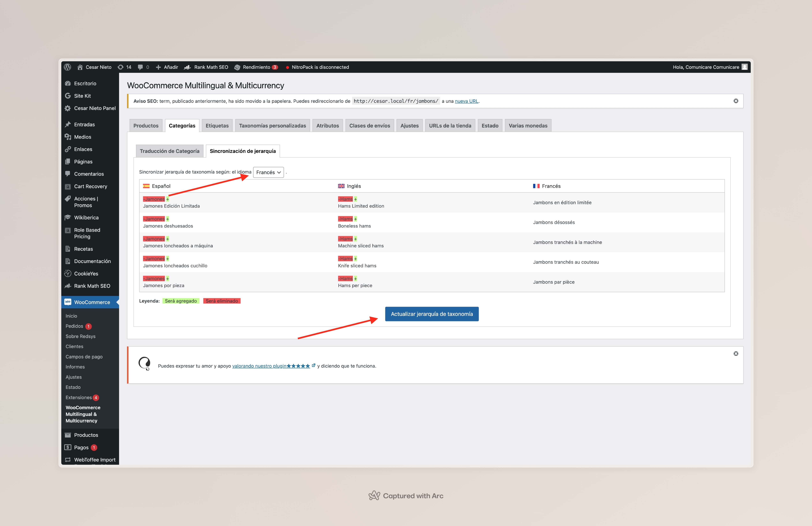Click Actualizar jerarquía de taxonomía button
812x526 pixels.
point(432,314)
